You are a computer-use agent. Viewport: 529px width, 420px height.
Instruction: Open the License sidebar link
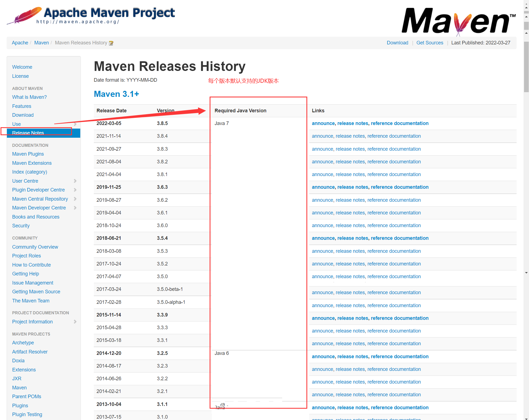[20, 76]
